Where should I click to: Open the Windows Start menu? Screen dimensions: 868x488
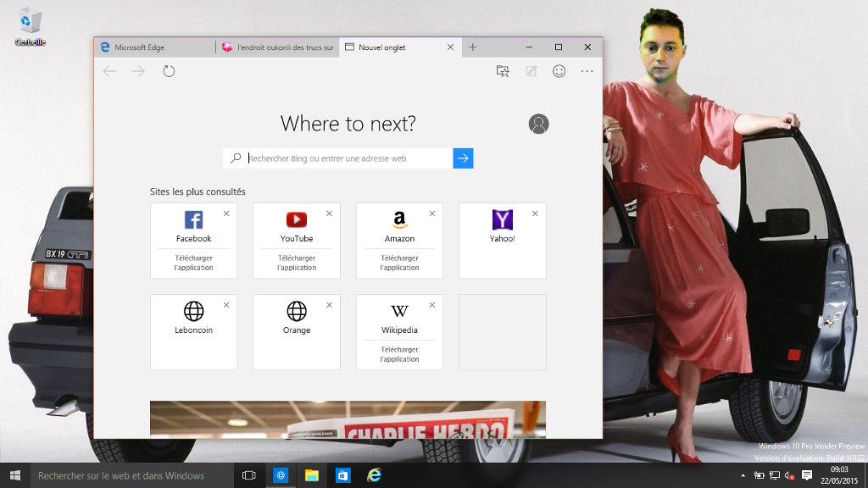[x=14, y=475]
